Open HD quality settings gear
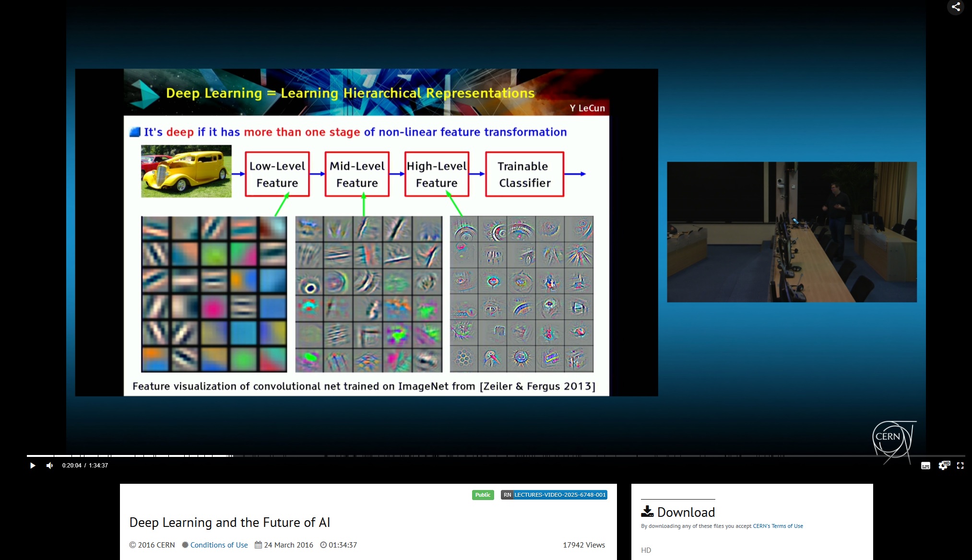The width and height of the screenshot is (972, 560). pos(943,466)
